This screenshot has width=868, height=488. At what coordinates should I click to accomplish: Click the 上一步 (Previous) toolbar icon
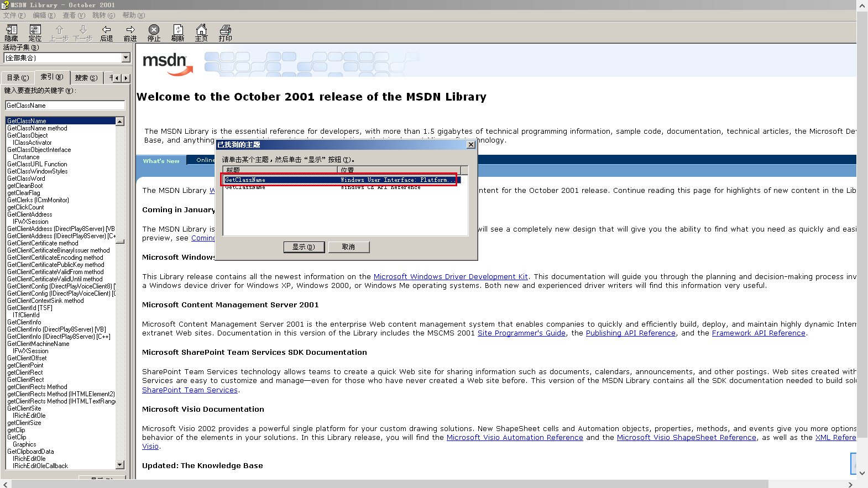click(59, 33)
